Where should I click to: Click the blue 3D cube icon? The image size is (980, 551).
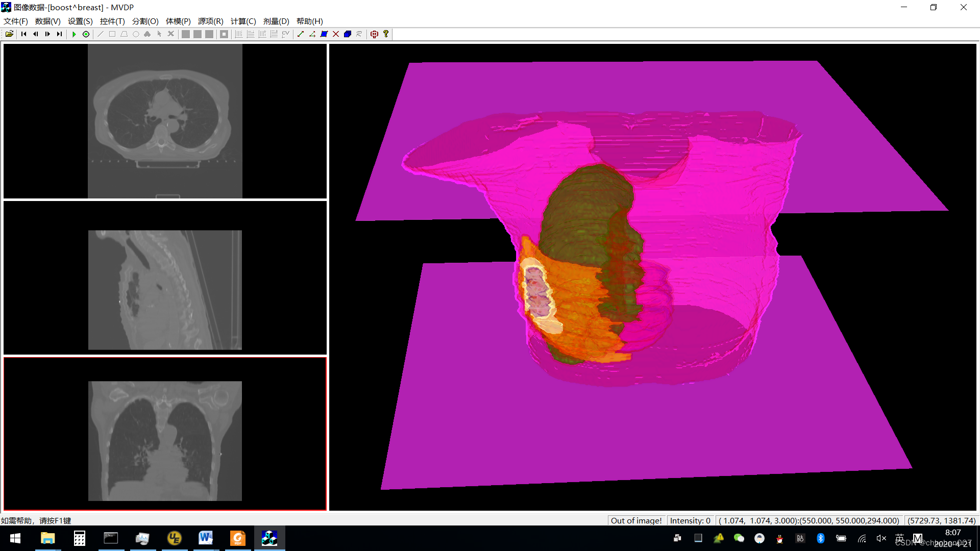tap(348, 34)
